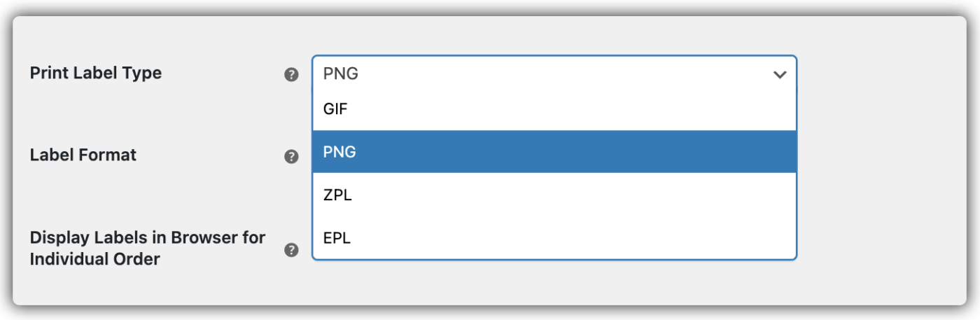Image resolution: width=980 pixels, height=320 pixels.
Task: Switch label type to ZPL entry
Action: point(554,195)
